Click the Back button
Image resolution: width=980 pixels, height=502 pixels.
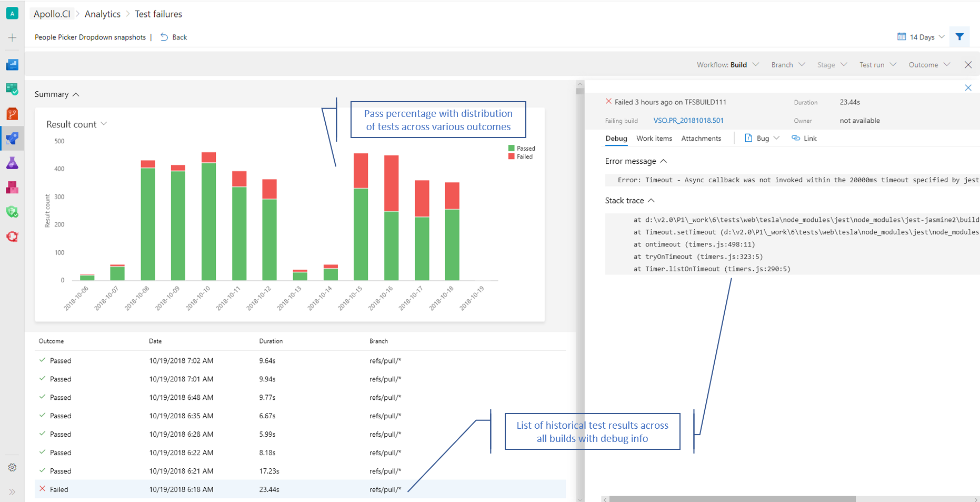click(x=174, y=37)
